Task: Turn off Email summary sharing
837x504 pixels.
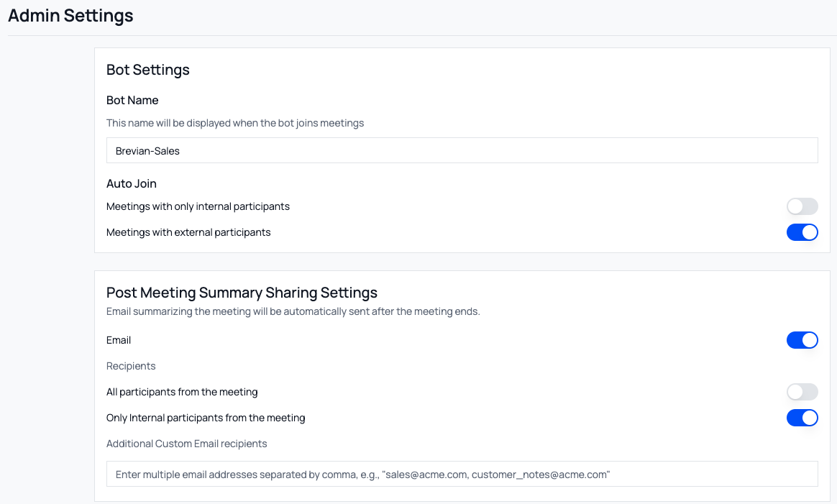Action: click(802, 340)
